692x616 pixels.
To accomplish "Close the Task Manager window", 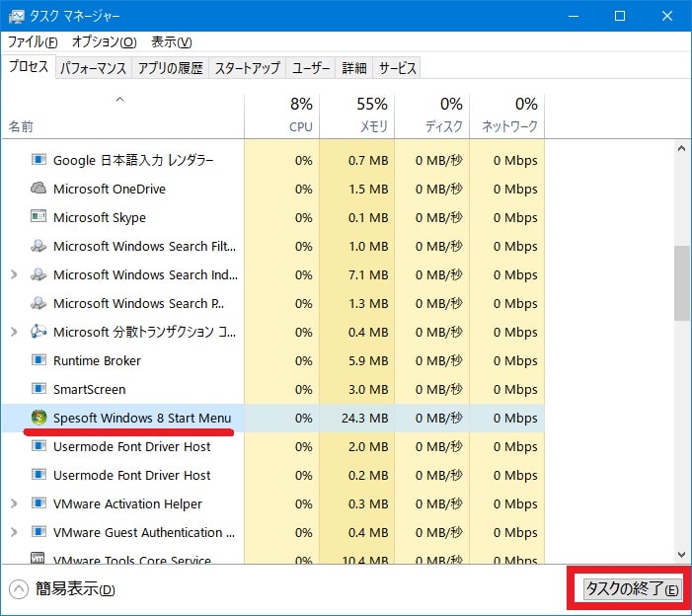I will [x=667, y=16].
